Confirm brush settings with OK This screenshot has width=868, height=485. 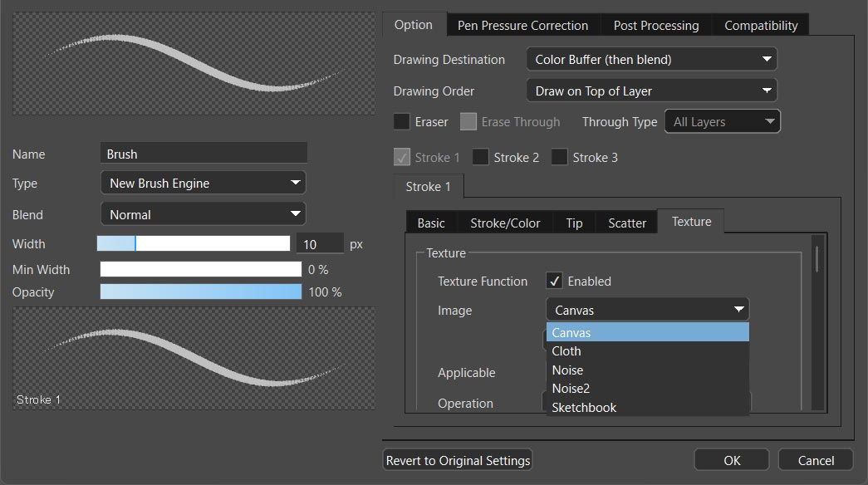[731, 459]
